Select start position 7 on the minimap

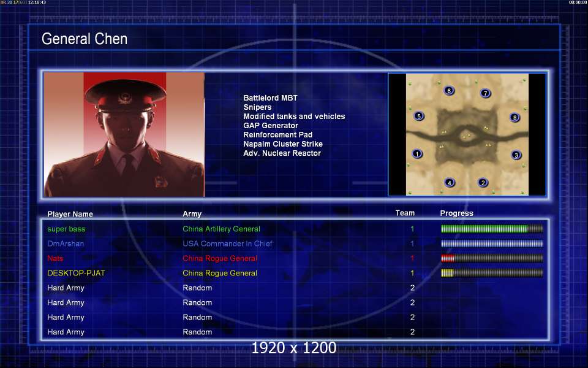tap(485, 93)
